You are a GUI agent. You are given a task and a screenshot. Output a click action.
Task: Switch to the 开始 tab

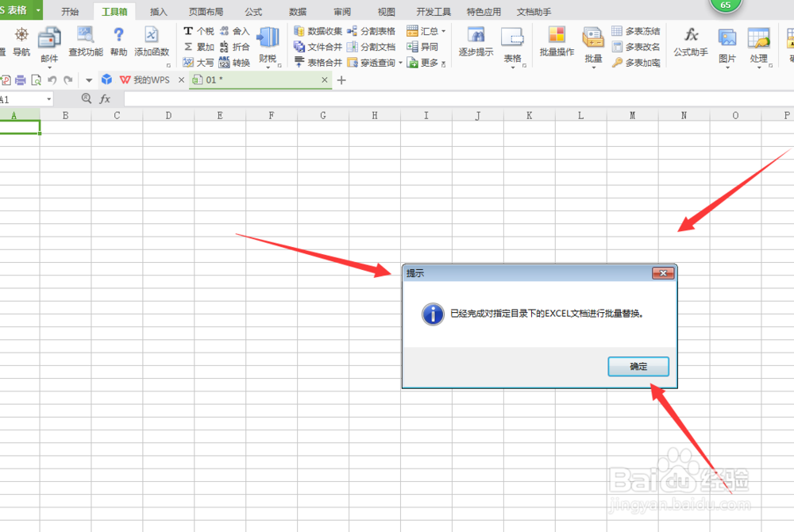point(70,11)
